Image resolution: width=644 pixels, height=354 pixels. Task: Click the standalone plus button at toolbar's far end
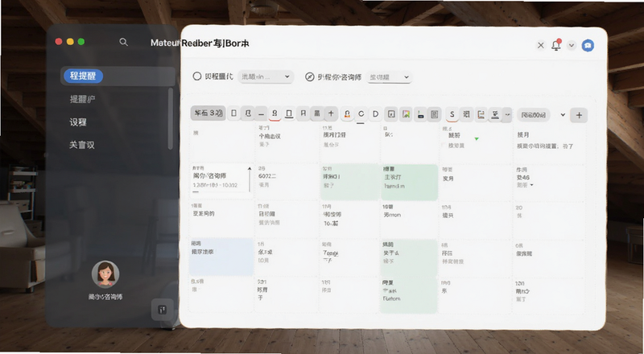coord(579,115)
